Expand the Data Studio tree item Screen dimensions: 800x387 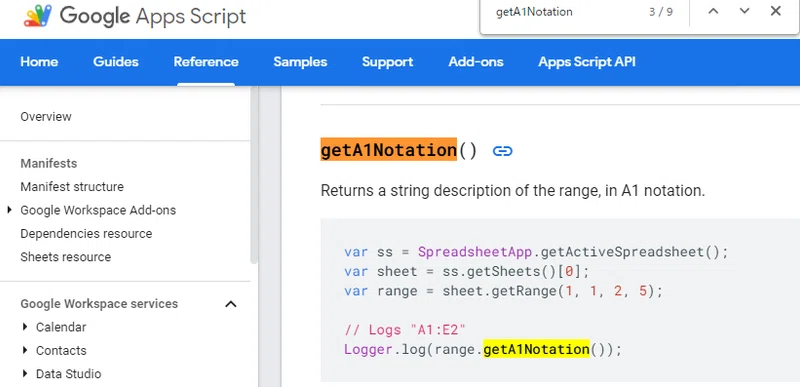coord(25,374)
